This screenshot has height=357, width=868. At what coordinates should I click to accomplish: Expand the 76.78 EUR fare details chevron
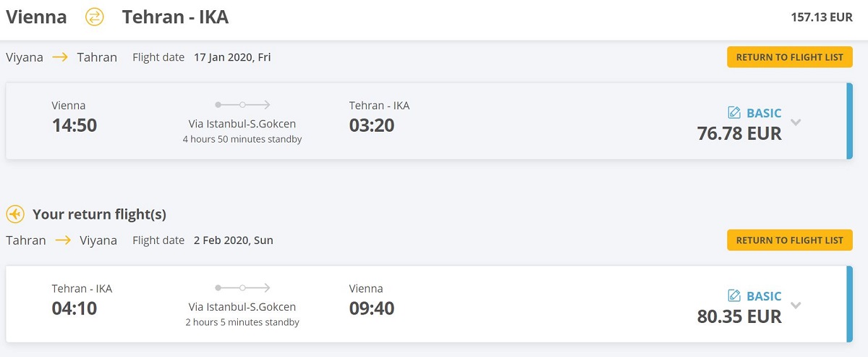796,122
